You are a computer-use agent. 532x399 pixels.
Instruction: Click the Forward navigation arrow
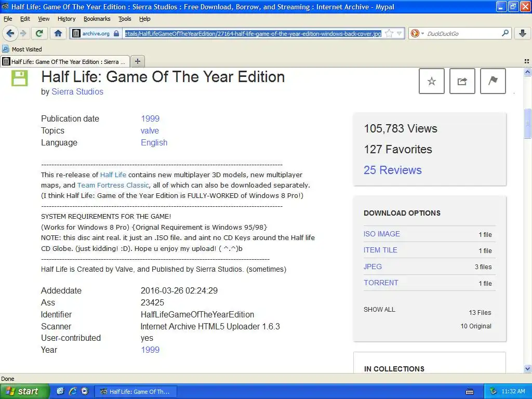pyautogui.click(x=23, y=33)
